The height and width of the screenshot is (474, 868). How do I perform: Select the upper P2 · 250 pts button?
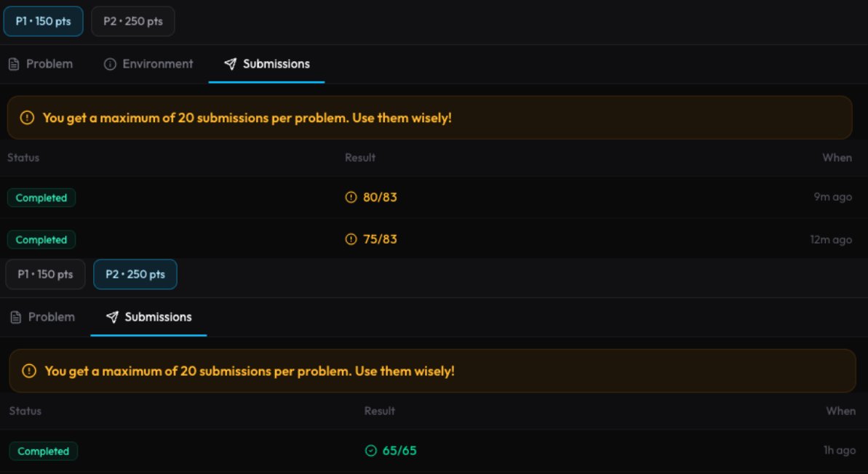click(133, 21)
